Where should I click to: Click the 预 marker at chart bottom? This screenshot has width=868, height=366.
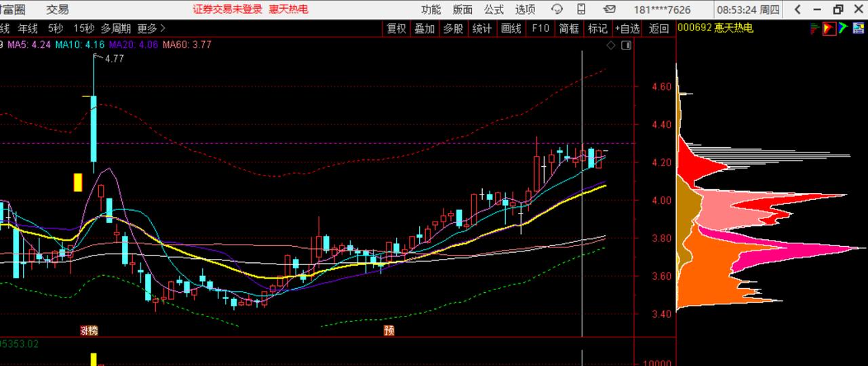[389, 331]
